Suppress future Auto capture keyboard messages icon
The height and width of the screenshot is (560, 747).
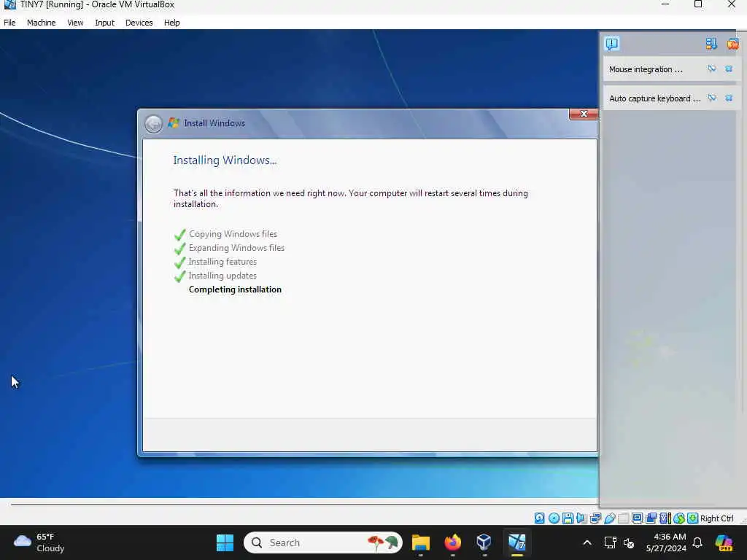(712, 98)
